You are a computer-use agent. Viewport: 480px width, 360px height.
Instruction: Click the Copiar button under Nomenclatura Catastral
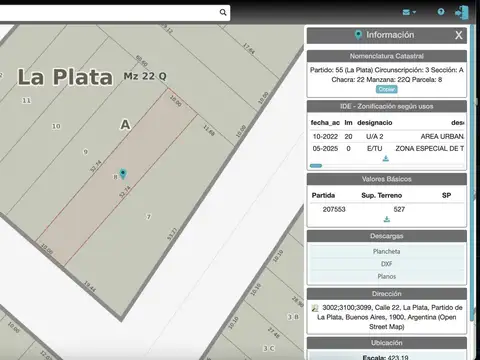pos(387,89)
